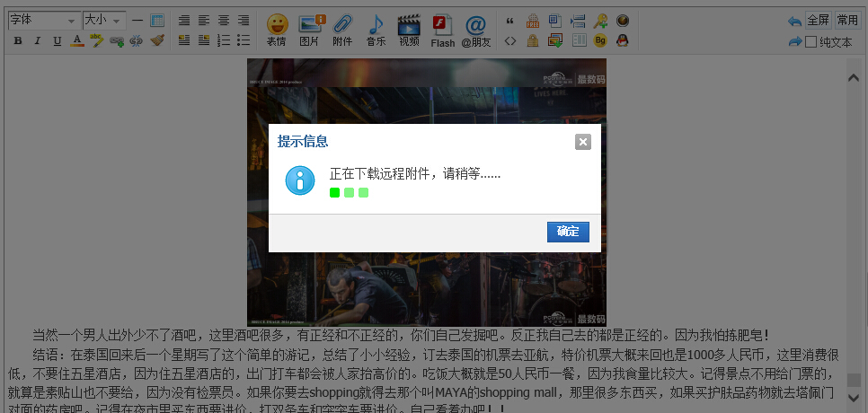
Task: Justify the paragraph text
Action: point(184,21)
